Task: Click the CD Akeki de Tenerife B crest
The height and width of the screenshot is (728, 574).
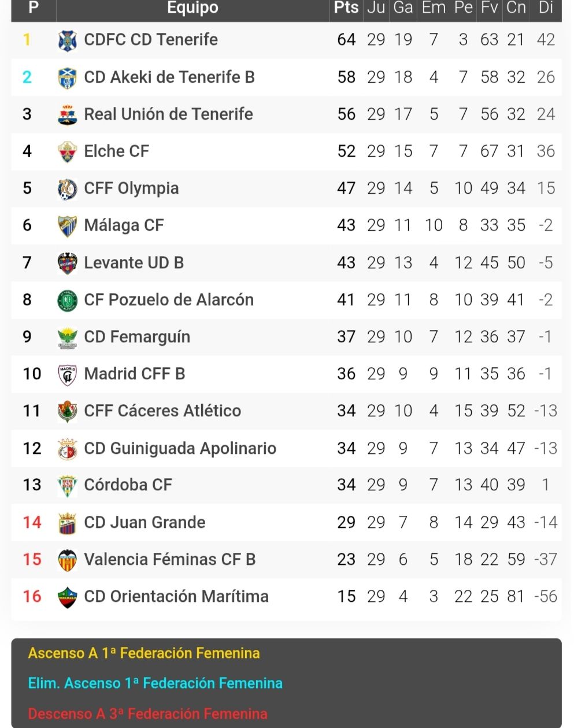Action: [68, 77]
